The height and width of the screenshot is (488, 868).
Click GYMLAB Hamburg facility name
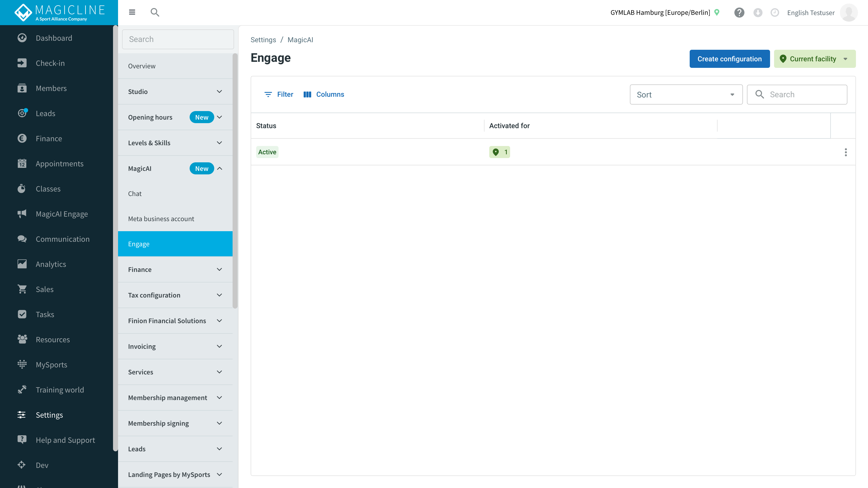point(660,13)
